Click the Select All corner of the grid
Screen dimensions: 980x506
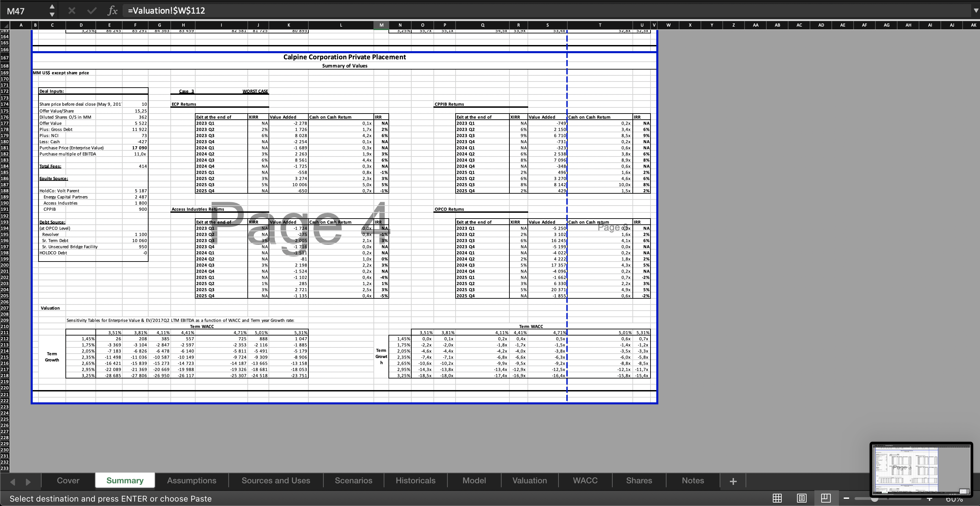tap(4, 25)
